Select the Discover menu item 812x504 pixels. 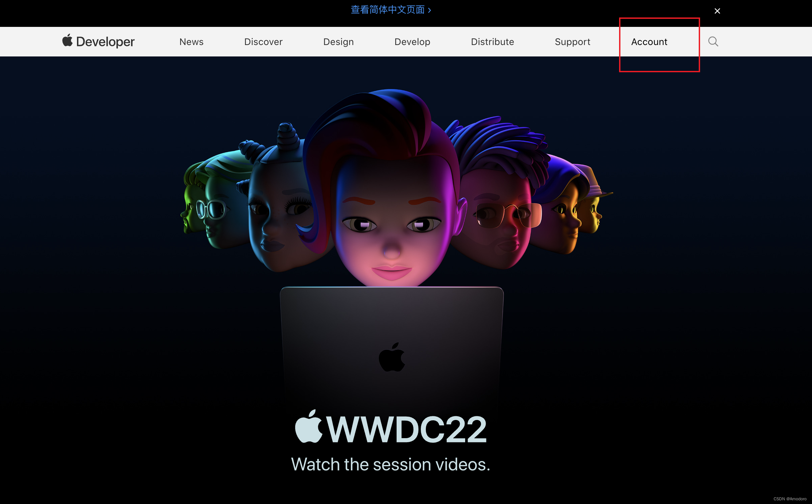point(264,42)
